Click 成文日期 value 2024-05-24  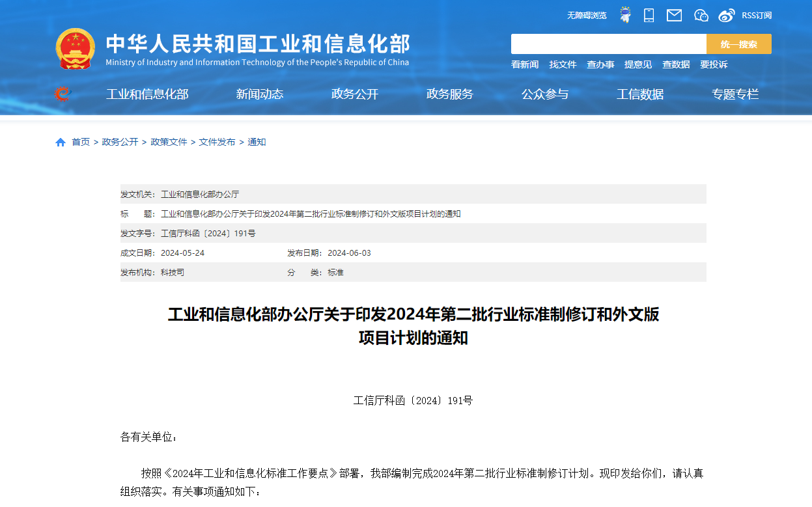pyautogui.click(x=182, y=253)
